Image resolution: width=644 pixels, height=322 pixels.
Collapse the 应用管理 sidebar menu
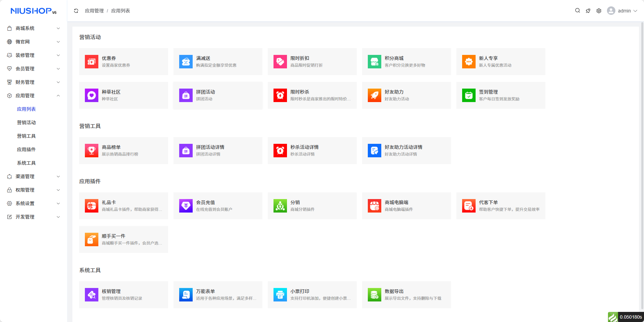point(34,96)
